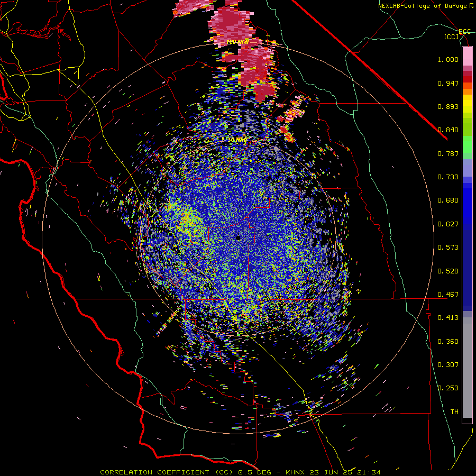This screenshot has width=476, height=476.
Task: Click the 0.307 legend value
Action: pos(448,365)
